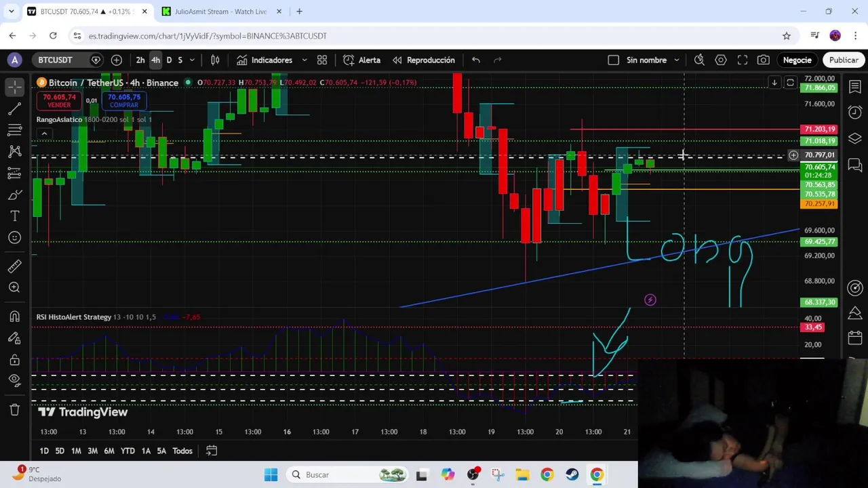The width and height of the screenshot is (868, 488).
Task: Toggle the magnet mode icon
Action: [x=14, y=317]
